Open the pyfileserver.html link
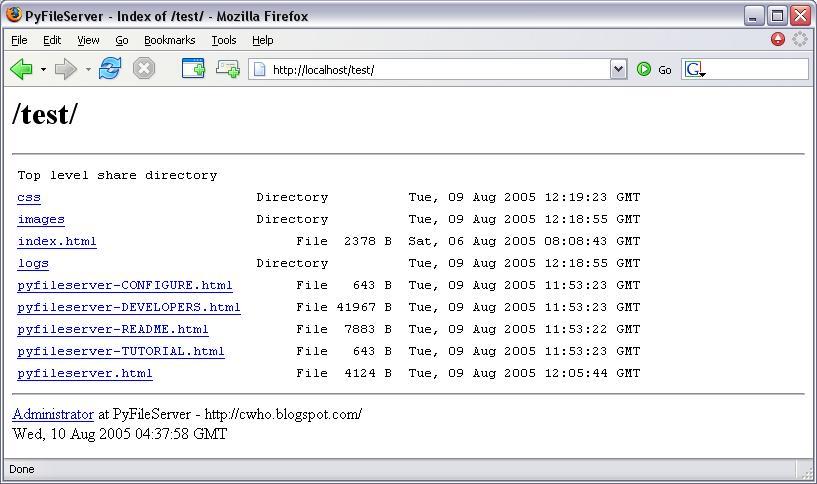The height and width of the screenshot is (484, 817). coord(85,374)
